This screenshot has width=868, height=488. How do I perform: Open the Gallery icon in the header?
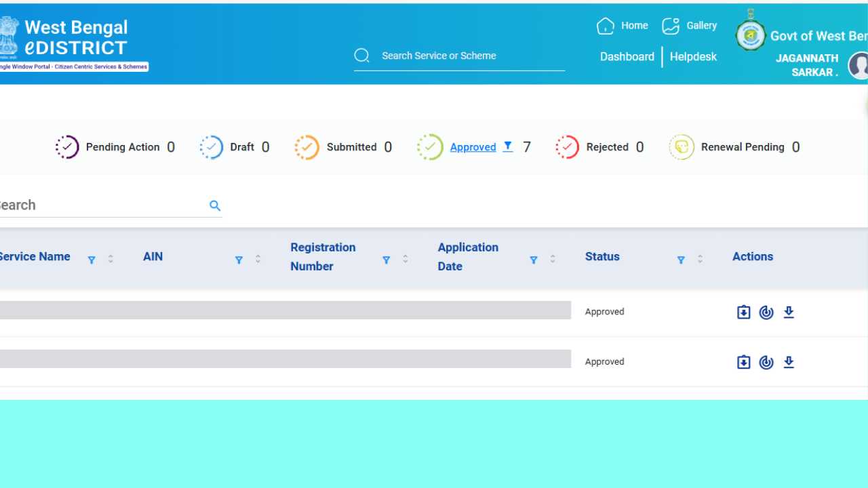click(671, 25)
